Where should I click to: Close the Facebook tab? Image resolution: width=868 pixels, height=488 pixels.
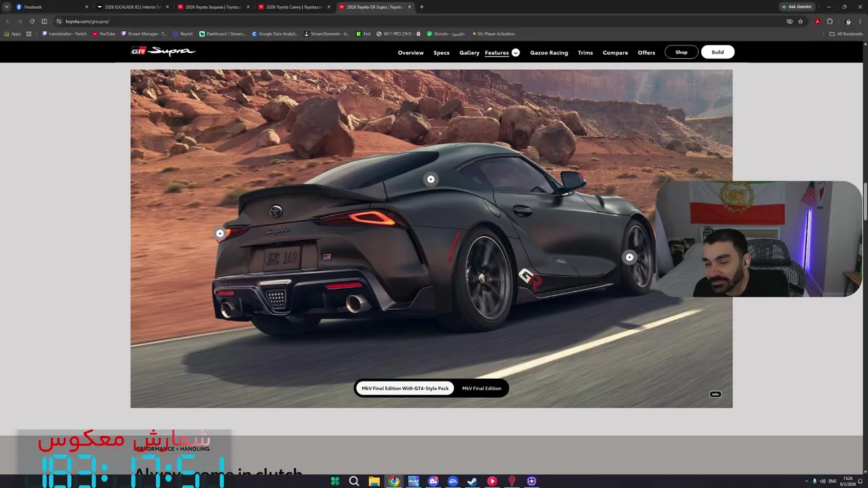pos(87,7)
